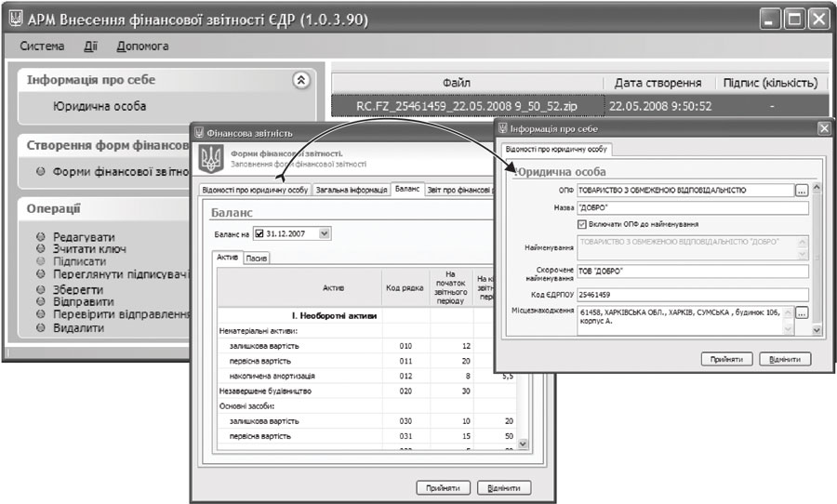The image size is (837, 504).
Task: Open Місцезнаходження browse button with three dots
Action: [802, 312]
